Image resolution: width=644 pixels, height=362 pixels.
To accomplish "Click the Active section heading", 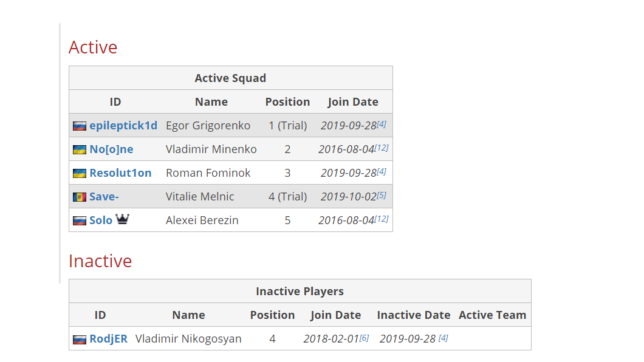I will coord(93,47).
